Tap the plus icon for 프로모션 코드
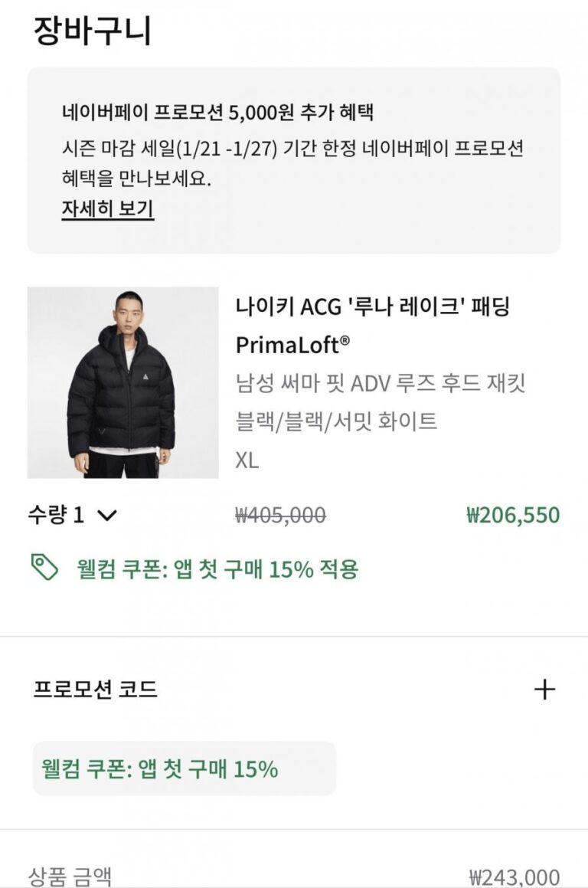Viewport: 588px width, 888px height. click(544, 690)
